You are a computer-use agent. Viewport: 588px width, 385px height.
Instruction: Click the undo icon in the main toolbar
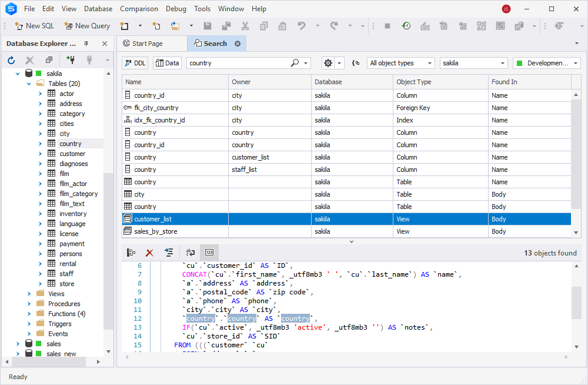[300, 25]
